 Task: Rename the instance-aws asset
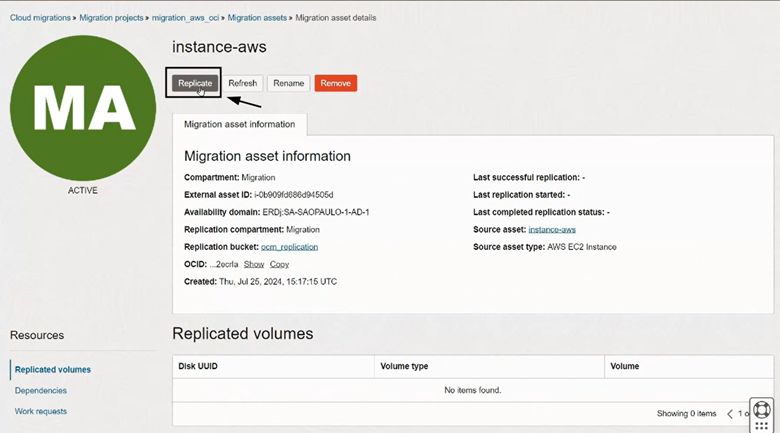tap(288, 83)
